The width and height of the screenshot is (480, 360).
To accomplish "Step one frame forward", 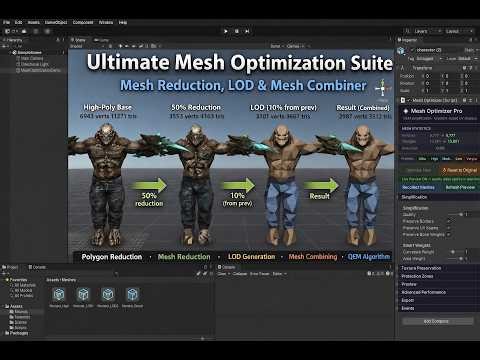I will pyautogui.click(x=247, y=31).
